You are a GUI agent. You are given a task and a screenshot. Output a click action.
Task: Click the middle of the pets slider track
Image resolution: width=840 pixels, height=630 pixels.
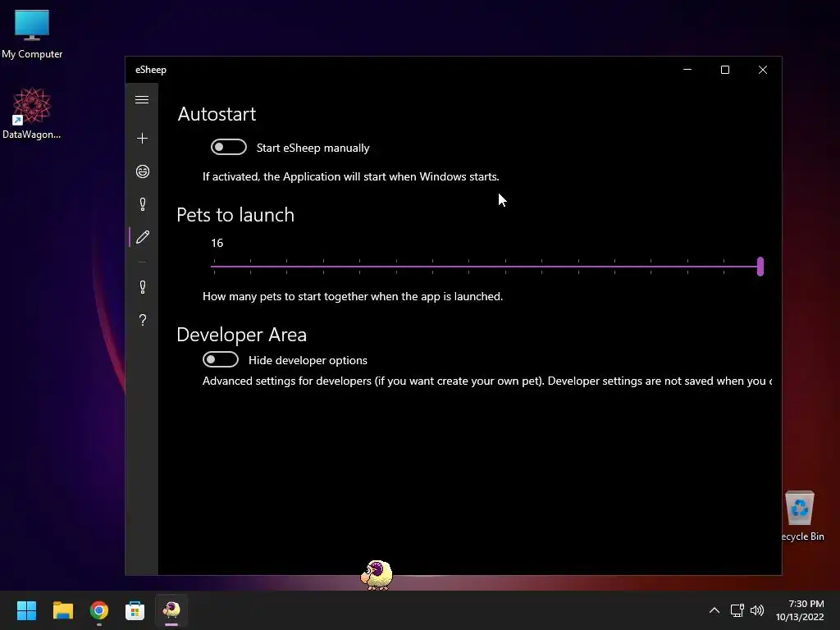point(486,267)
